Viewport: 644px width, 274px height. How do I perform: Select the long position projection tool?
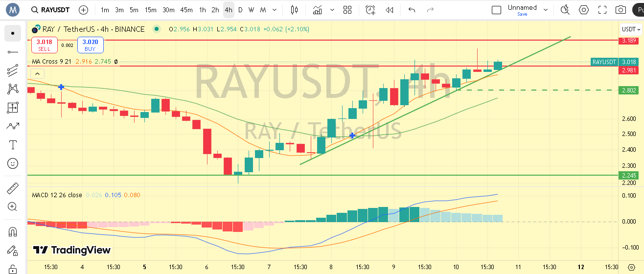(13, 108)
